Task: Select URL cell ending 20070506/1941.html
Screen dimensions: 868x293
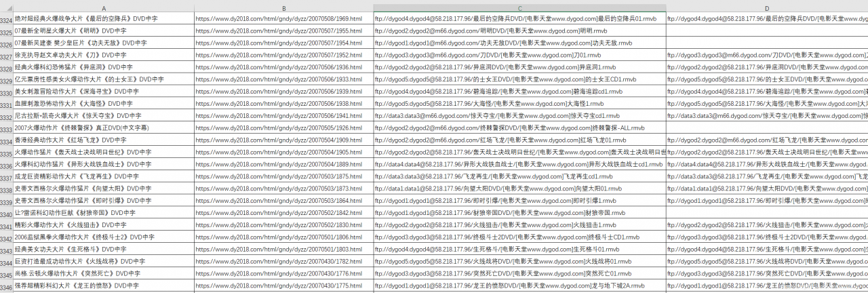Action: pos(283,116)
